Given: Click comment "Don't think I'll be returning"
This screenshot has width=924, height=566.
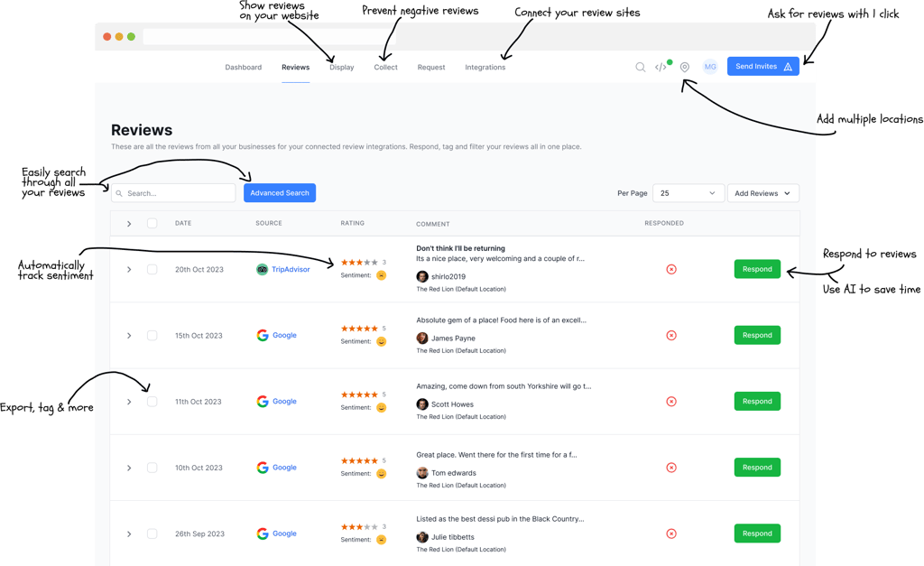Looking at the screenshot, I should click(x=461, y=248).
